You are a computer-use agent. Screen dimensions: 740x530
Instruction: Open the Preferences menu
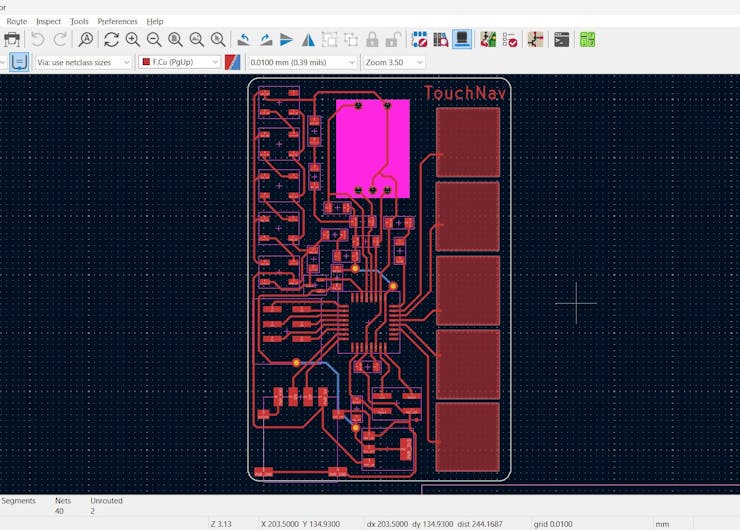coord(117,21)
